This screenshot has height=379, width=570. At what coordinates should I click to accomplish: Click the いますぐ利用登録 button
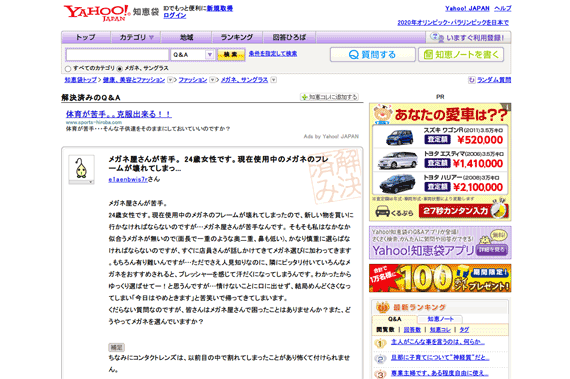click(468, 37)
